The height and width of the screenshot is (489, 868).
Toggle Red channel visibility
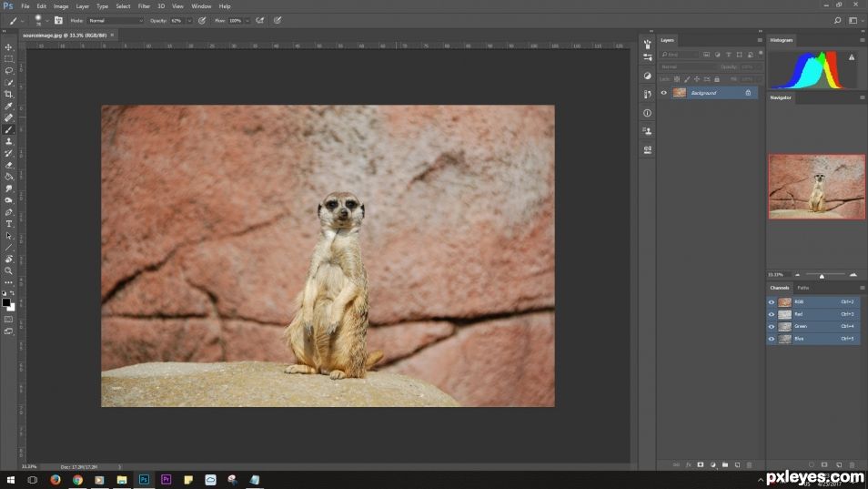click(x=772, y=314)
